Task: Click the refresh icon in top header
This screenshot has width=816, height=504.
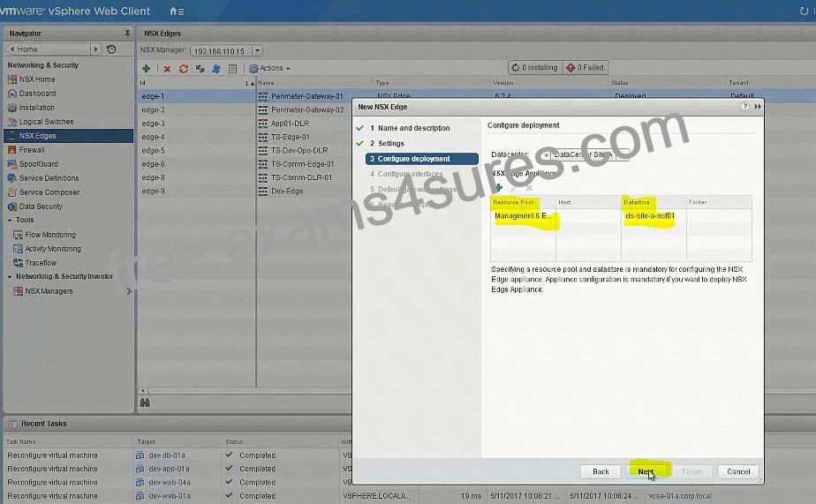Action: [x=804, y=11]
